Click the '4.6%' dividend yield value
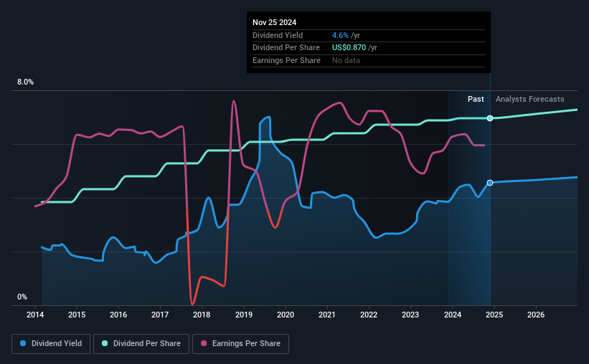 click(x=340, y=35)
